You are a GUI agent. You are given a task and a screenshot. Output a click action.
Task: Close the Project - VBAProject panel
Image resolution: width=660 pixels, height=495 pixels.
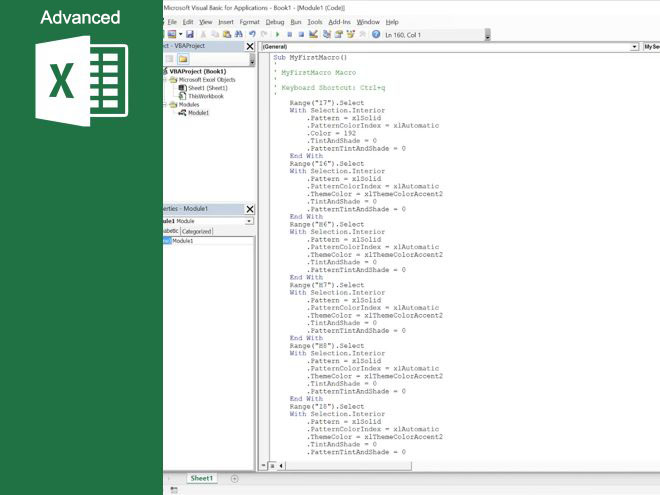coord(249,46)
